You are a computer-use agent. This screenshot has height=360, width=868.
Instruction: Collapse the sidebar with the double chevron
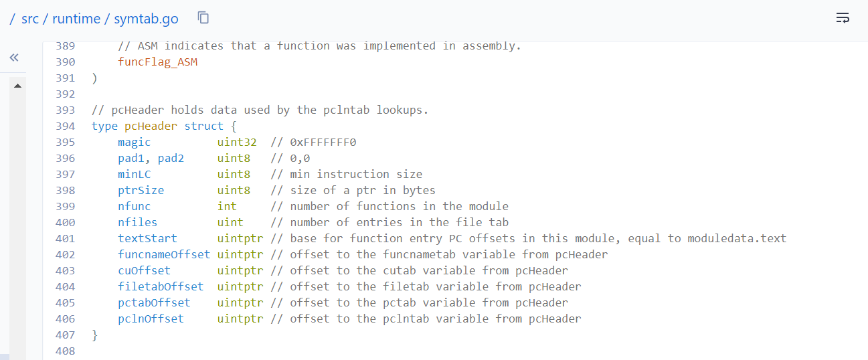pyautogui.click(x=14, y=58)
